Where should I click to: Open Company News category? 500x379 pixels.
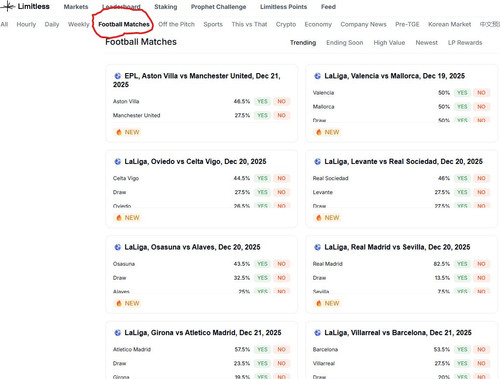coord(363,24)
